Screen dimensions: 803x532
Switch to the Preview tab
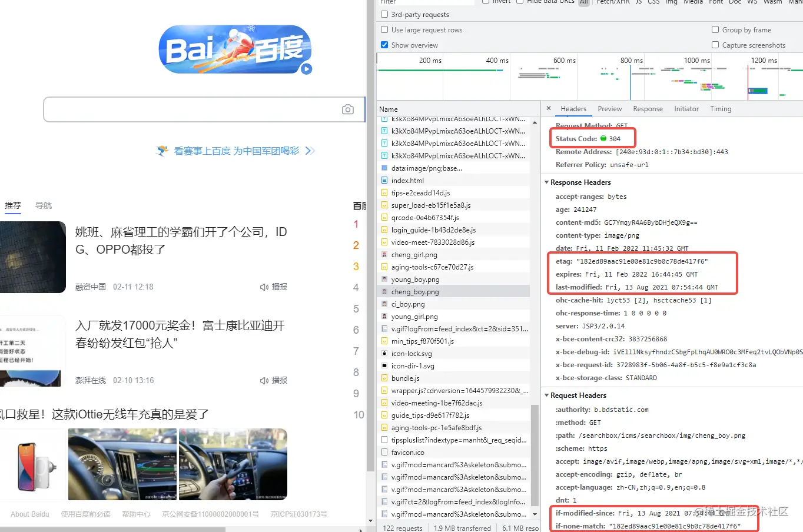(x=610, y=109)
